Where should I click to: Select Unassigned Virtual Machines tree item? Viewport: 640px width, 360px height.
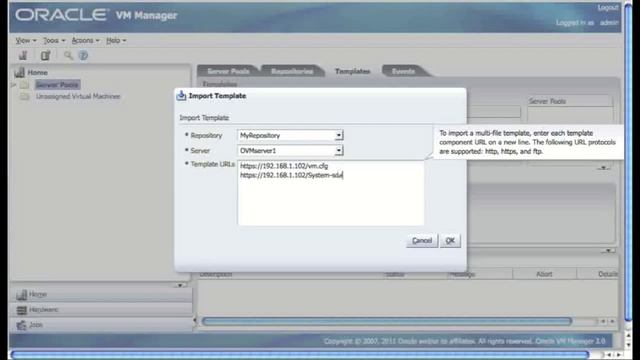(x=78, y=96)
